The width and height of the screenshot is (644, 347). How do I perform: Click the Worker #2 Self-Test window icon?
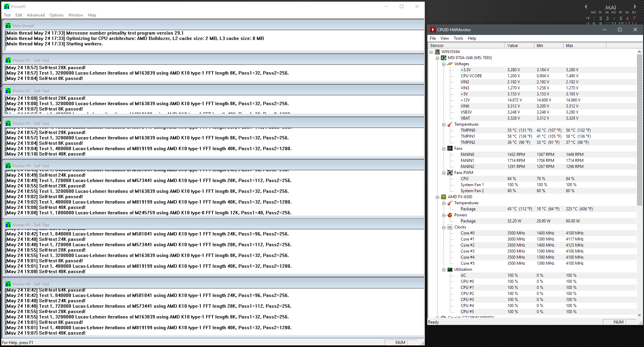[x=8, y=91]
